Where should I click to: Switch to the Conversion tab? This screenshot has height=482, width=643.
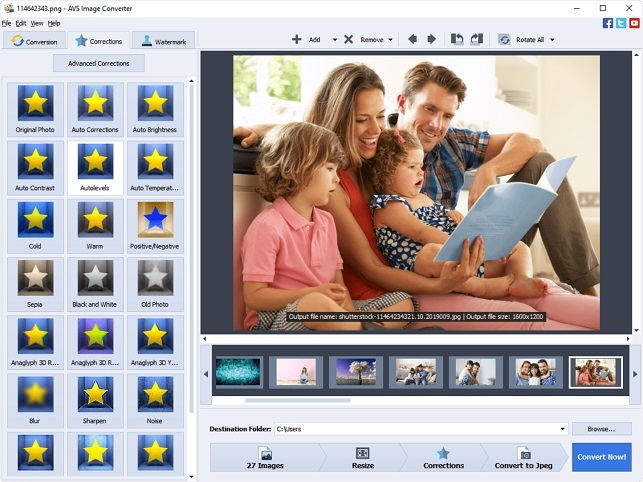(x=34, y=41)
